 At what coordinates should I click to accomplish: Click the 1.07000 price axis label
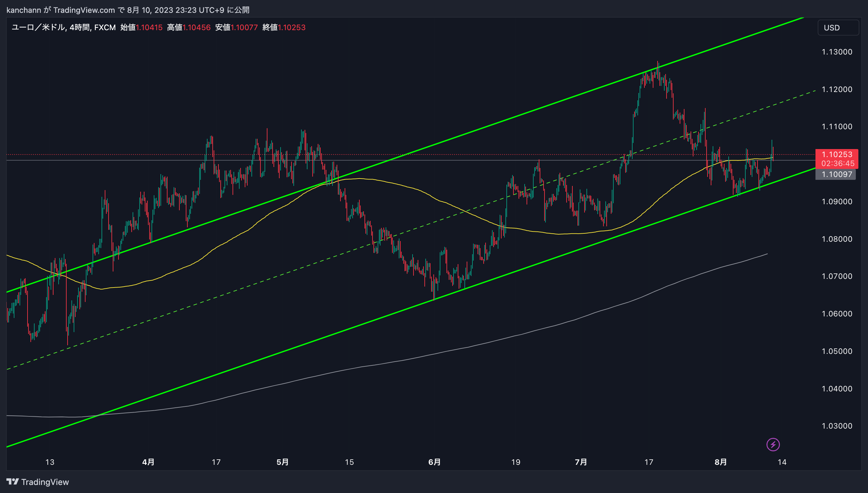coord(837,276)
